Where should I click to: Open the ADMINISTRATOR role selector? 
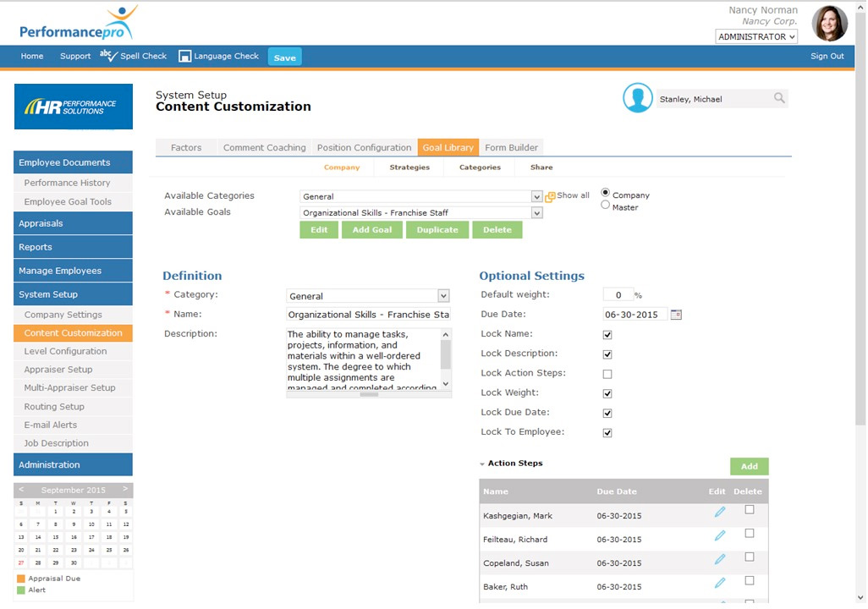click(755, 36)
